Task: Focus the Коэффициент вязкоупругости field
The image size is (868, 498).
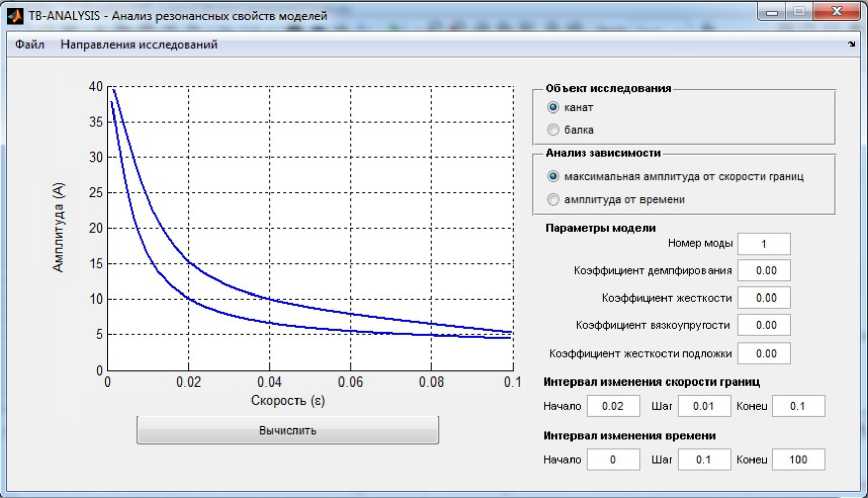Action: [x=764, y=325]
